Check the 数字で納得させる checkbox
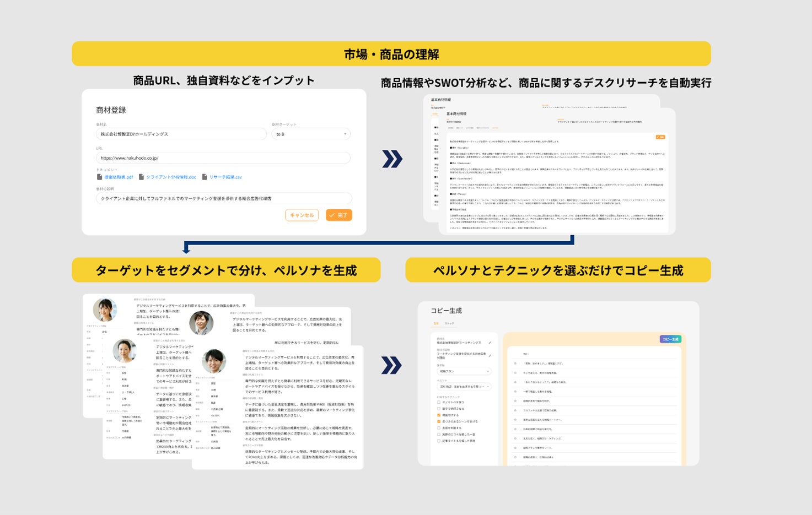Screen dimensions: 812x515 tap(439, 409)
